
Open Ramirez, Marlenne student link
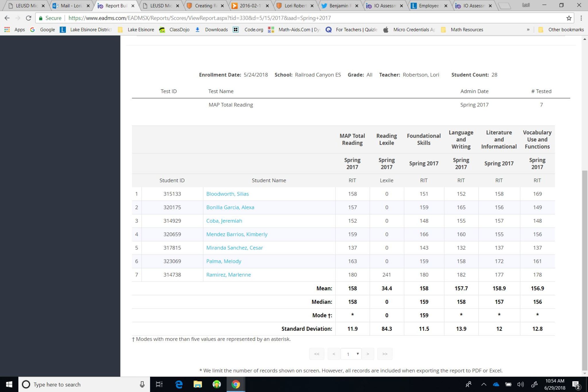[x=228, y=275]
